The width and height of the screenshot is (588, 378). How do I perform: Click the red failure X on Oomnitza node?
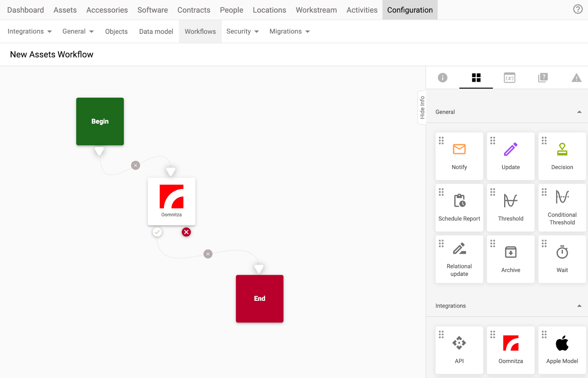point(186,232)
